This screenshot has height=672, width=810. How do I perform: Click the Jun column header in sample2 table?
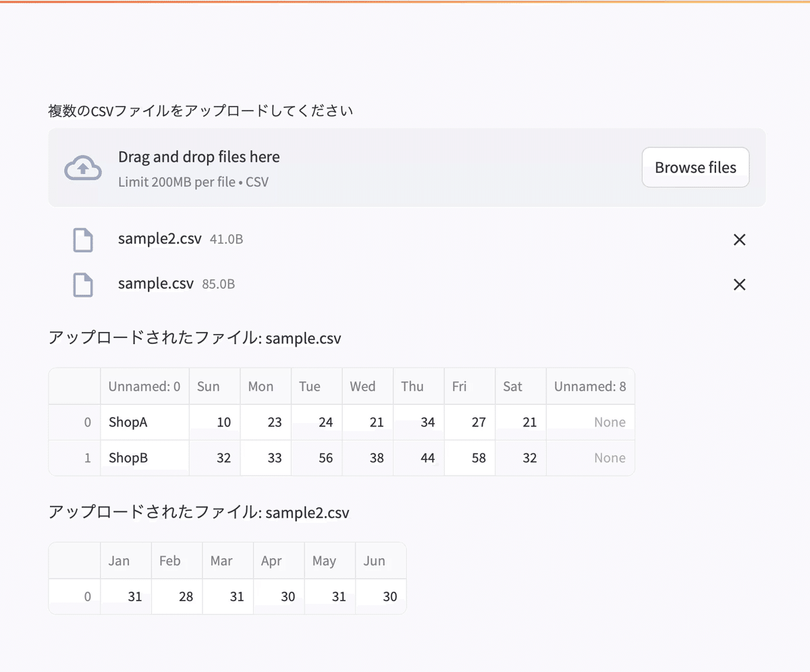380,560
